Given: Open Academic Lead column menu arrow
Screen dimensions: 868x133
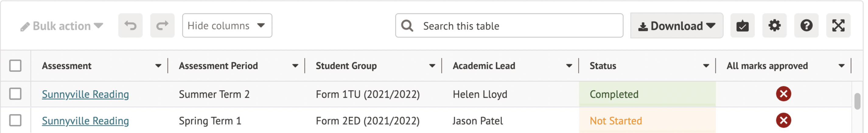Looking at the screenshot, I should point(569,66).
